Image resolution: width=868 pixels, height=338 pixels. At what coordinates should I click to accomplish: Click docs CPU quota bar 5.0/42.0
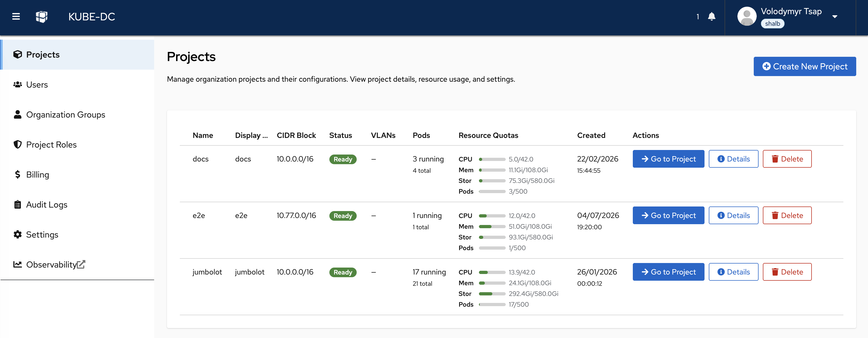(492, 159)
